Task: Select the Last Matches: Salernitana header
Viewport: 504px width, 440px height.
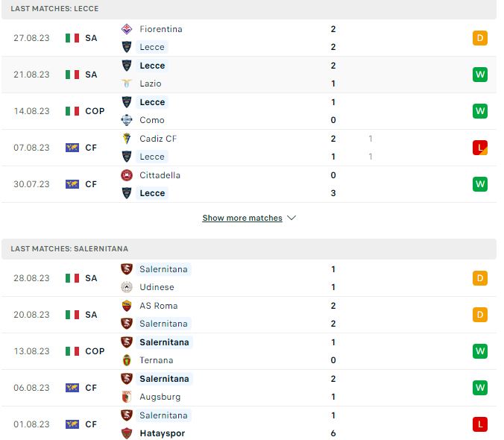Action: coord(249,249)
